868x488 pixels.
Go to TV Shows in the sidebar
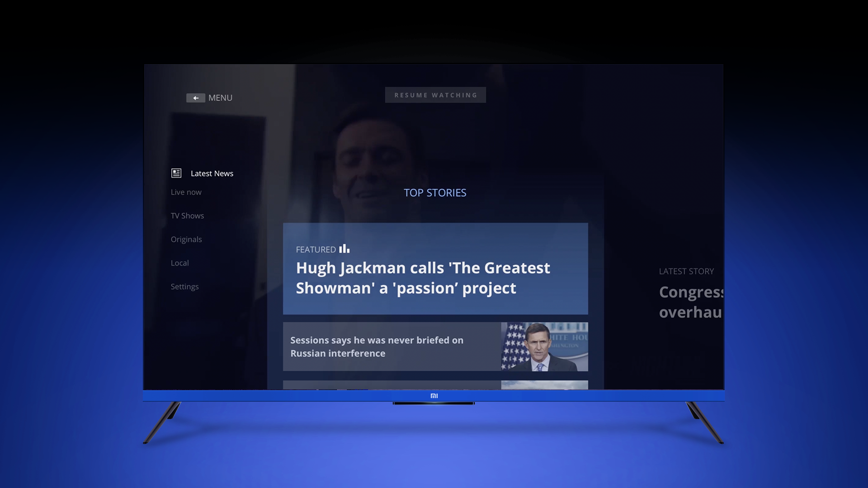coord(187,216)
